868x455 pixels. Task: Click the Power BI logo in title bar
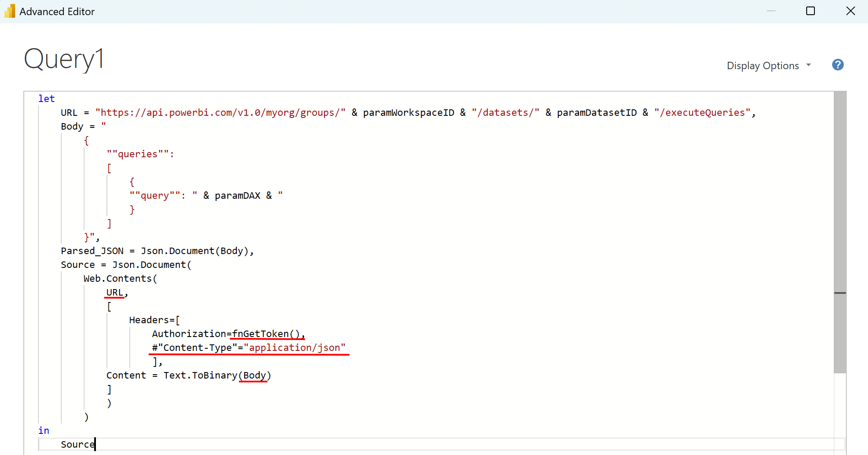tap(10, 11)
